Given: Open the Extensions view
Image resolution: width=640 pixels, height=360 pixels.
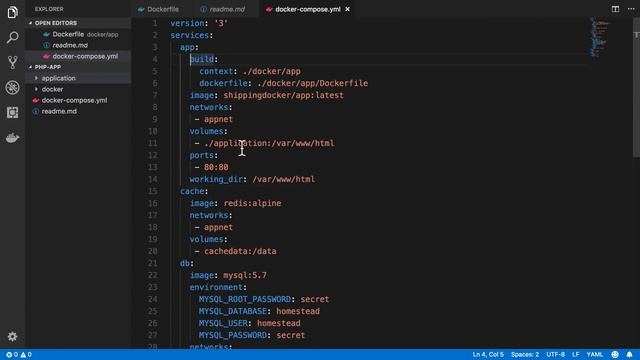Looking at the screenshot, I should click(12, 113).
